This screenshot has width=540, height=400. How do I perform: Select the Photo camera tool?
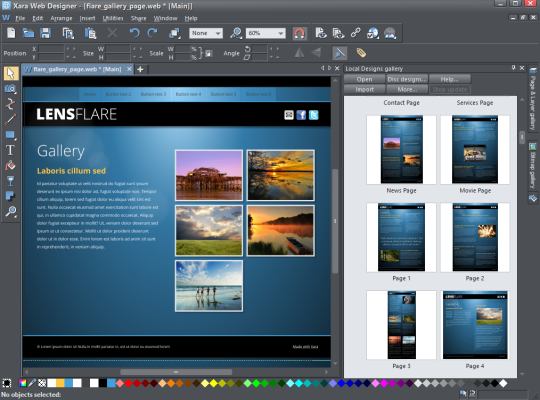click(10, 89)
